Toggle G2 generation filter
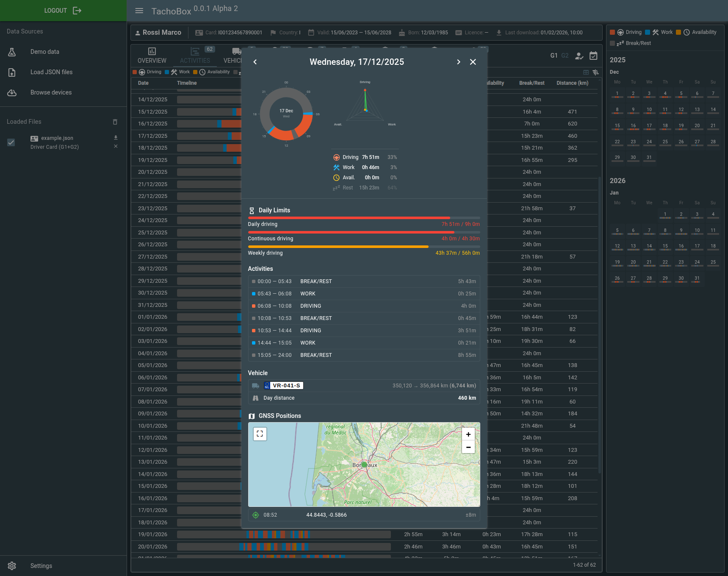 [565, 56]
